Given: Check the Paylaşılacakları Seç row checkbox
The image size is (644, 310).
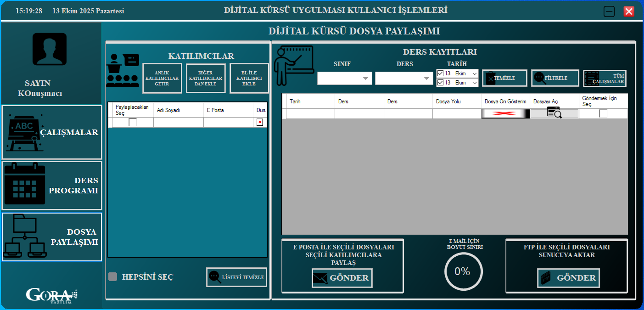Looking at the screenshot, I should pos(133,122).
